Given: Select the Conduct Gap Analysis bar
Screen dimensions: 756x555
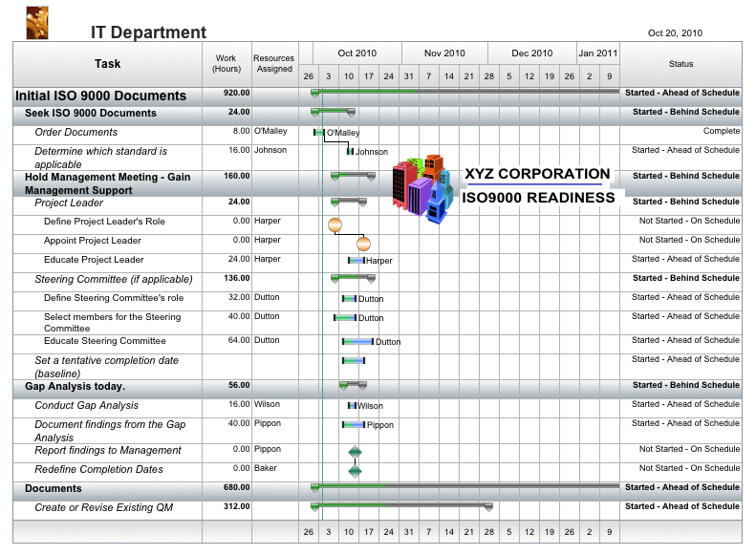Looking at the screenshot, I should coord(352,406).
